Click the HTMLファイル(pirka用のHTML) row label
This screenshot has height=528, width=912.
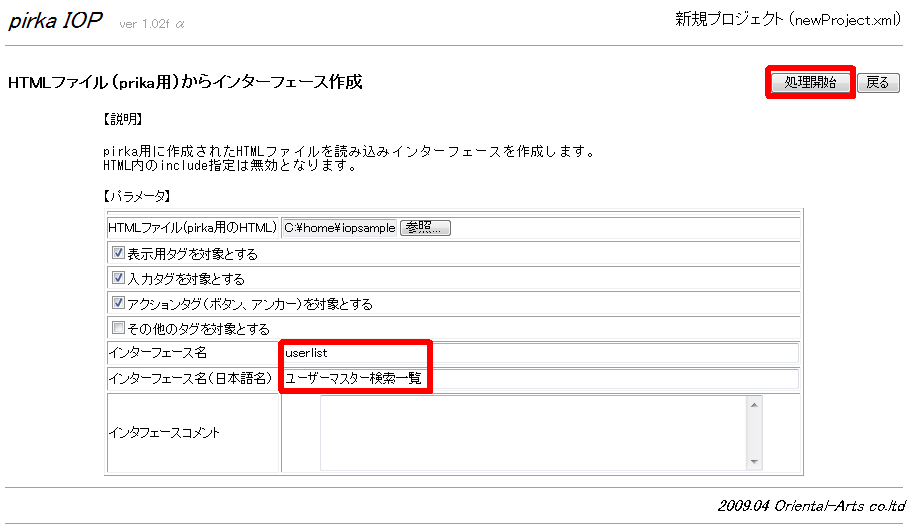[x=191, y=228]
